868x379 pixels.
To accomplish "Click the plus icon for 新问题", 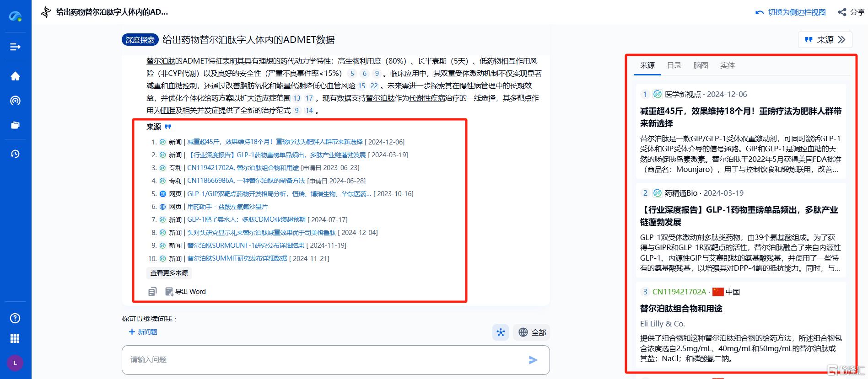I will 132,332.
